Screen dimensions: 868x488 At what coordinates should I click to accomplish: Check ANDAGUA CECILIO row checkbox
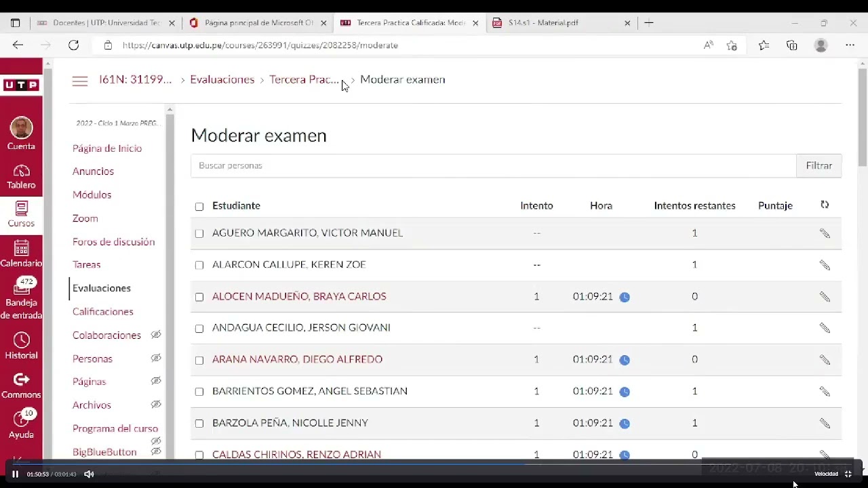(x=199, y=329)
